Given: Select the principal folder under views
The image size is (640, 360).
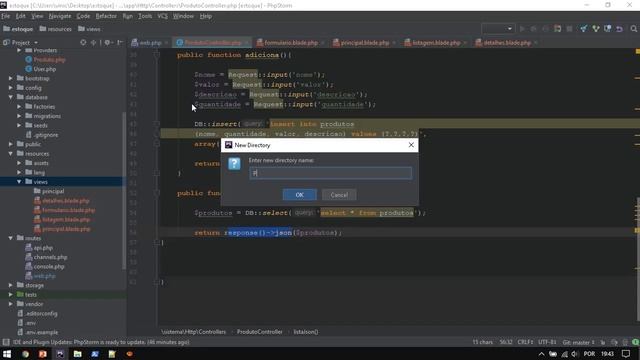Looking at the screenshot, I should click(x=49, y=191).
